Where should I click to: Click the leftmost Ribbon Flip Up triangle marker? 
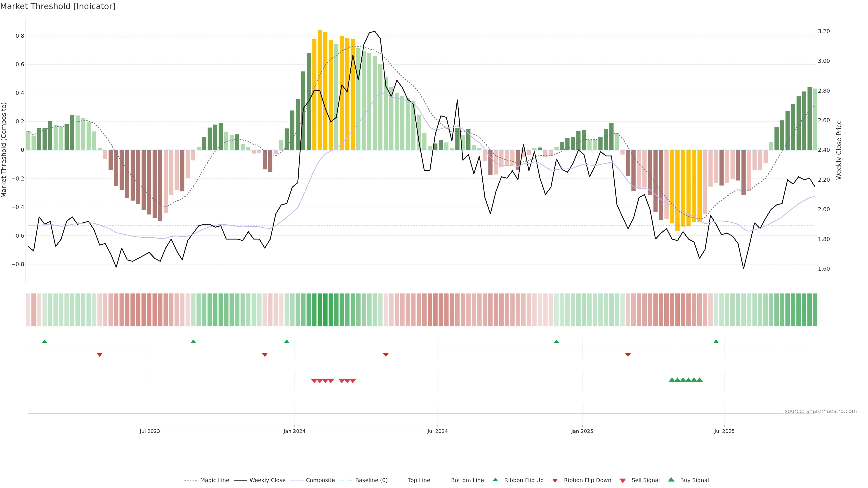pos(45,342)
